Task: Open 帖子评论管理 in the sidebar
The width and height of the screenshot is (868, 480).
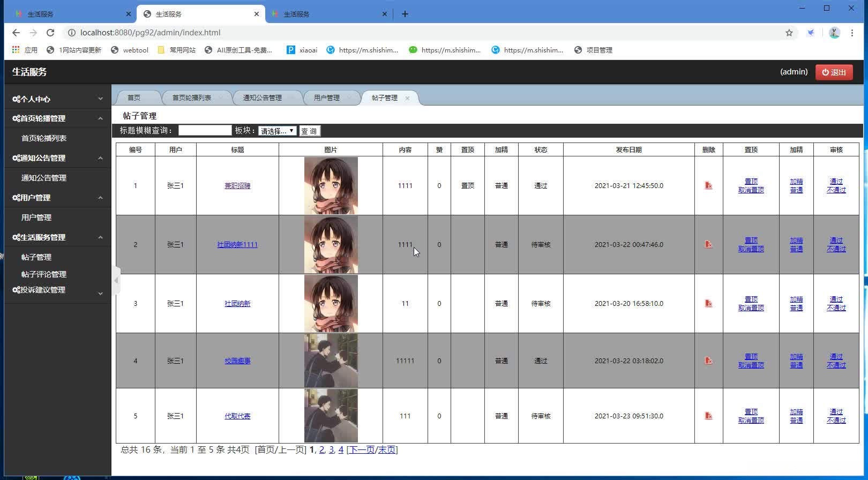Action: click(x=44, y=274)
